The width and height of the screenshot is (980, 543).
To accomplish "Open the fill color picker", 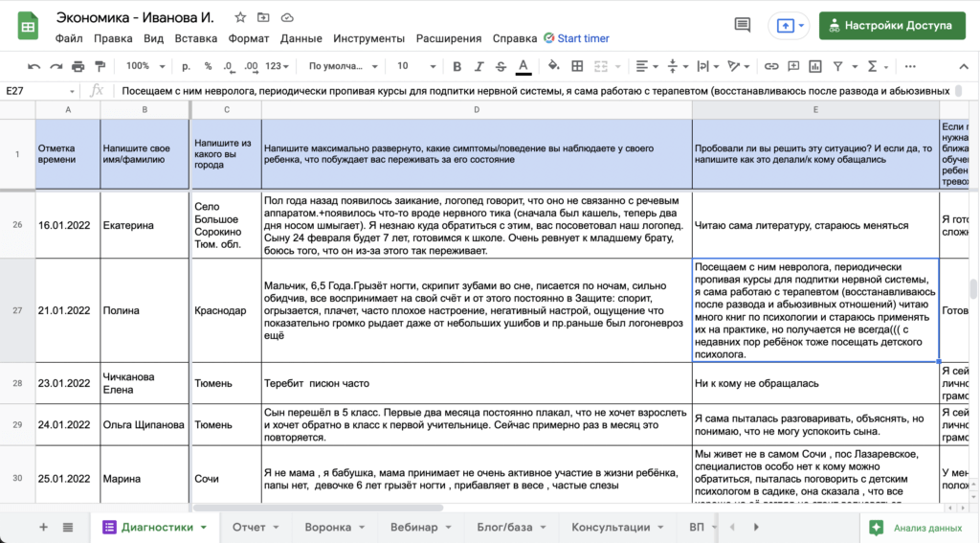I will [x=553, y=66].
